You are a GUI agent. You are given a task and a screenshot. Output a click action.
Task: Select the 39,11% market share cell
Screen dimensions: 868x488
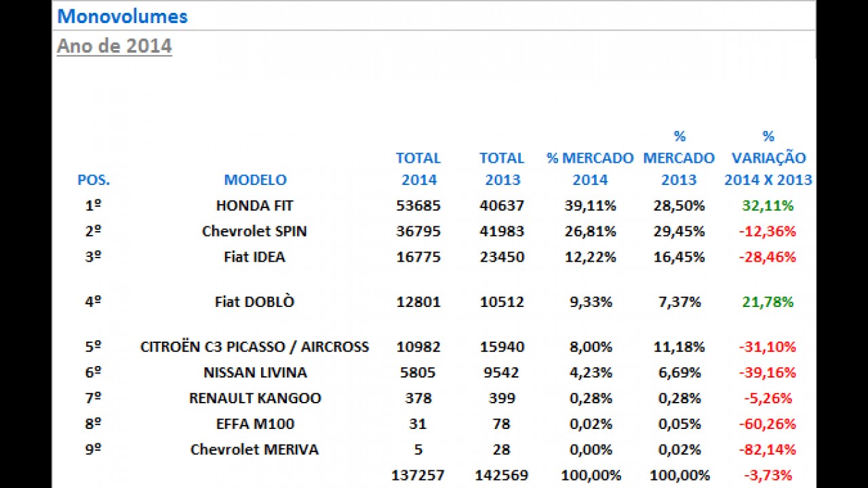click(x=590, y=205)
